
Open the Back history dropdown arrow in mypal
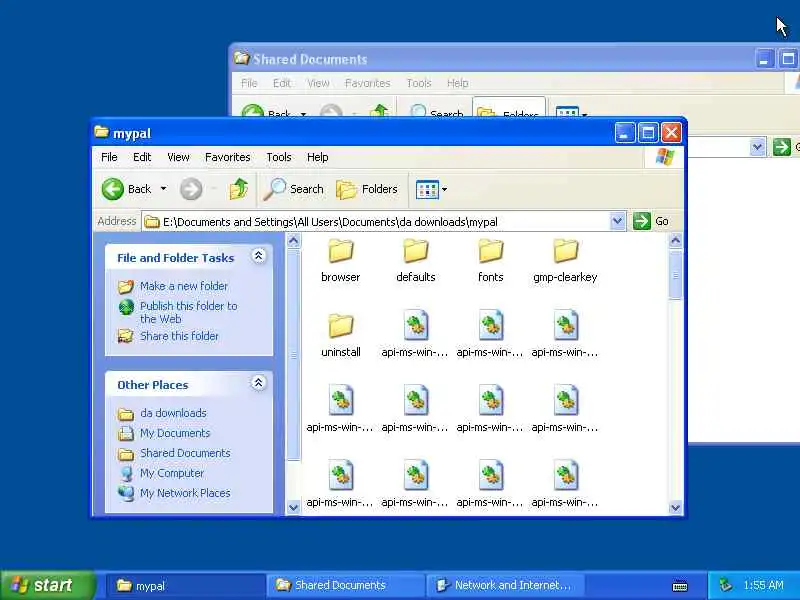click(163, 189)
